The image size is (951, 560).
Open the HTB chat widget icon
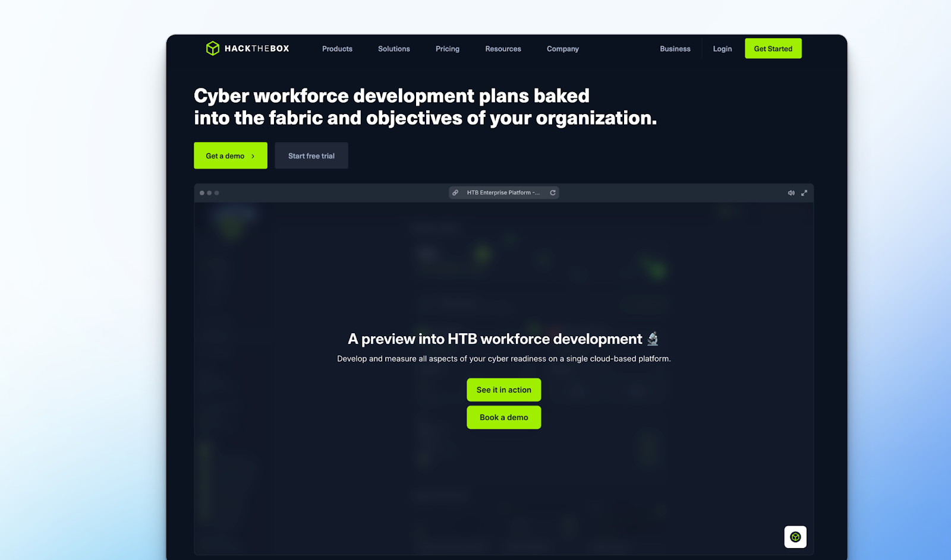click(x=795, y=537)
